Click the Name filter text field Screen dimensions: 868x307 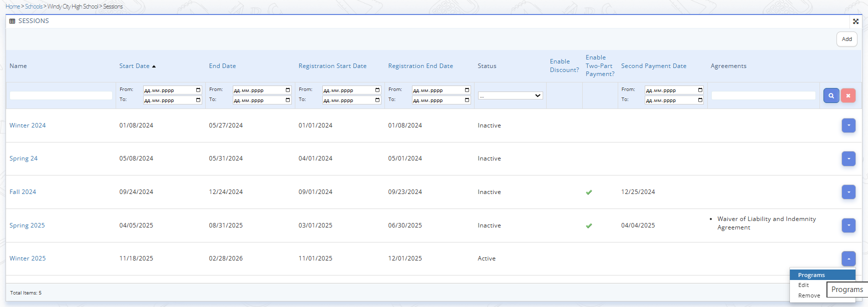pyautogui.click(x=61, y=95)
